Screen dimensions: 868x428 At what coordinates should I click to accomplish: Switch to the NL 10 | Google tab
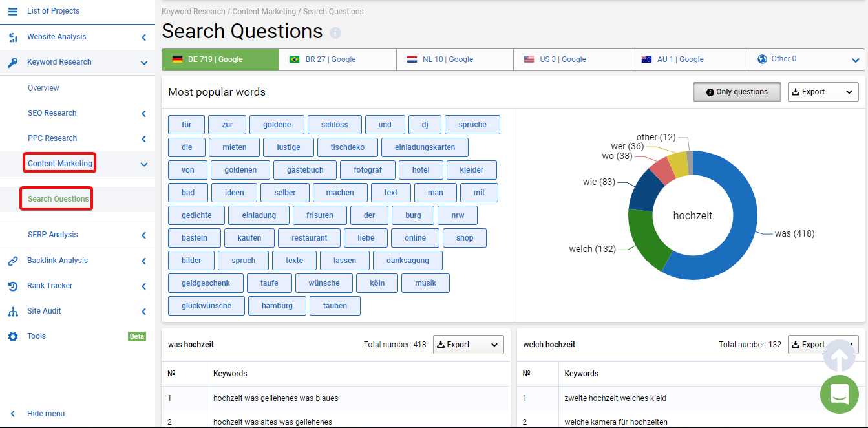(x=456, y=59)
